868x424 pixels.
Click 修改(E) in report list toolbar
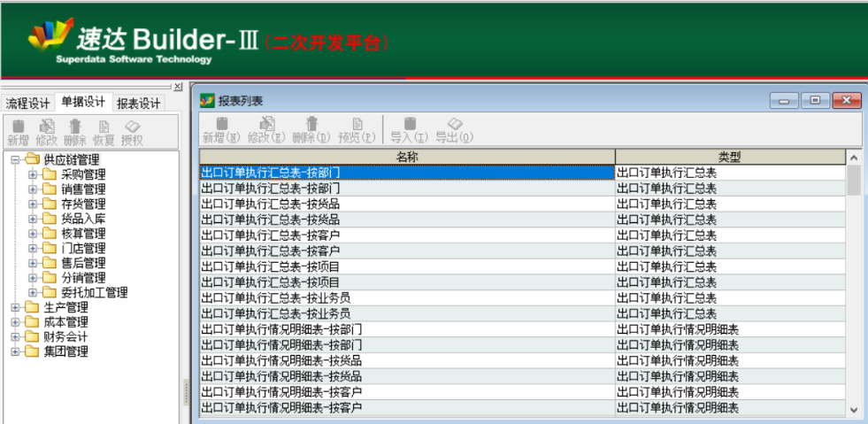[x=267, y=131]
